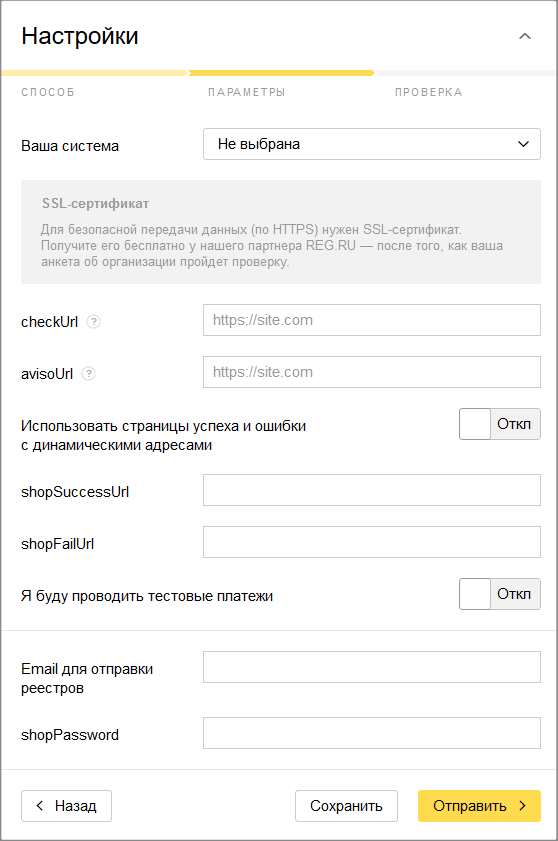Click the shopFailUrl text field
Screen dimensions: 558x841
coord(372,542)
